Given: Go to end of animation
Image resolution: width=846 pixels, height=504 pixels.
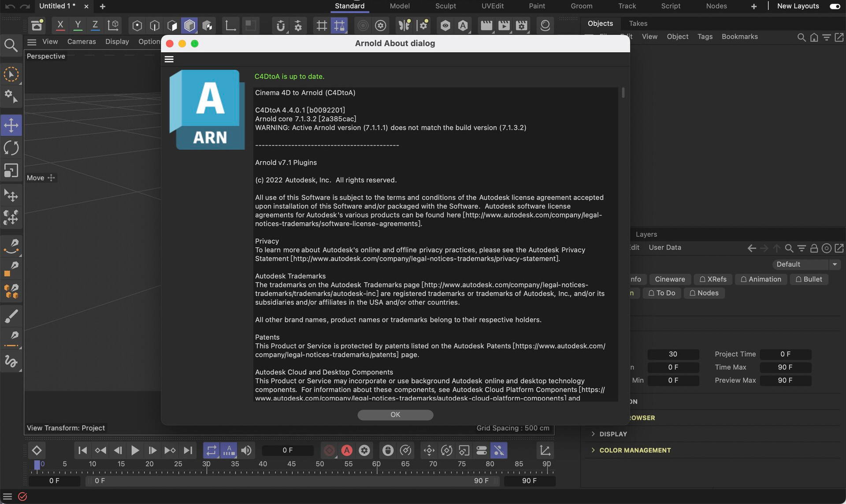Looking at the screenshot, I should click(188, 450).
